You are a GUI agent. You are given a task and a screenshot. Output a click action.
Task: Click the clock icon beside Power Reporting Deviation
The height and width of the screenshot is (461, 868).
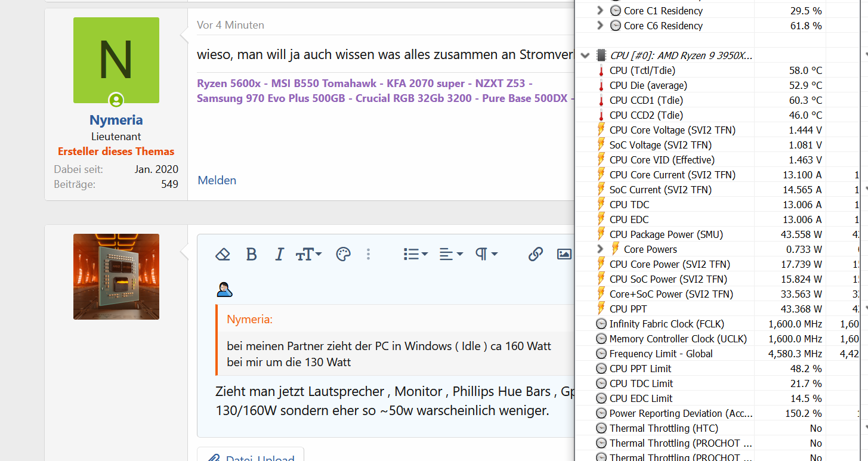click(601, 413)
